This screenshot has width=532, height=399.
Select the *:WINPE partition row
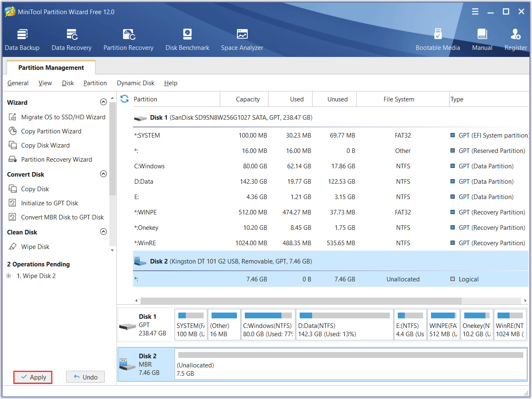coord(331,212)
